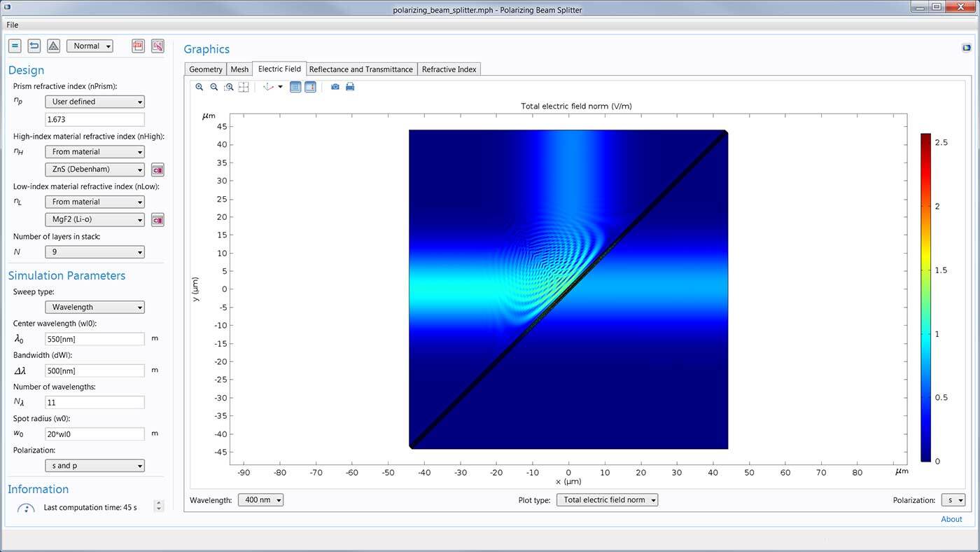
Task: Select the Zoom Out tool
Action: tap(214, 87)
